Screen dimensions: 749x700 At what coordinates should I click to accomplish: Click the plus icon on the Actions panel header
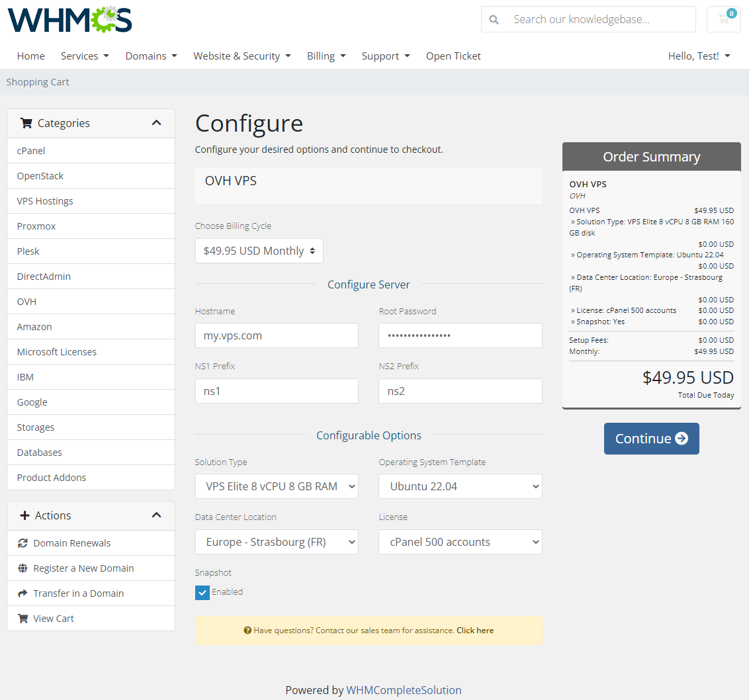tap(23, 515)
